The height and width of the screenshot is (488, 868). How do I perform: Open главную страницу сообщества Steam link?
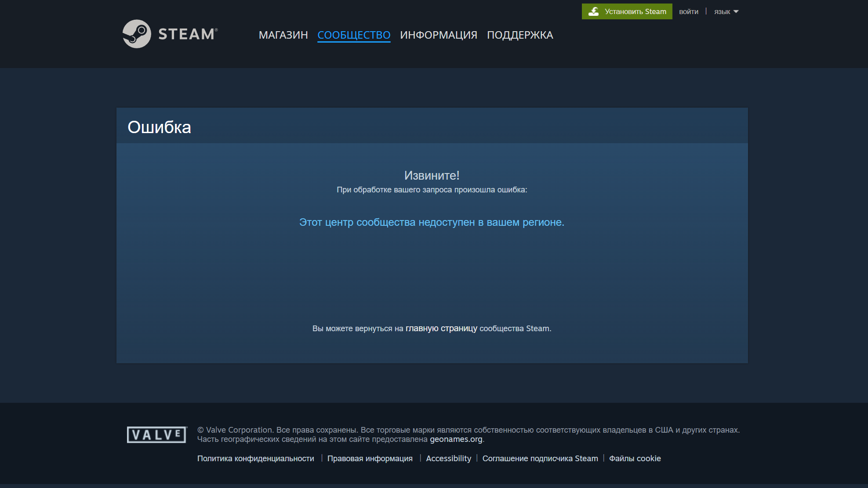point(441,328)
